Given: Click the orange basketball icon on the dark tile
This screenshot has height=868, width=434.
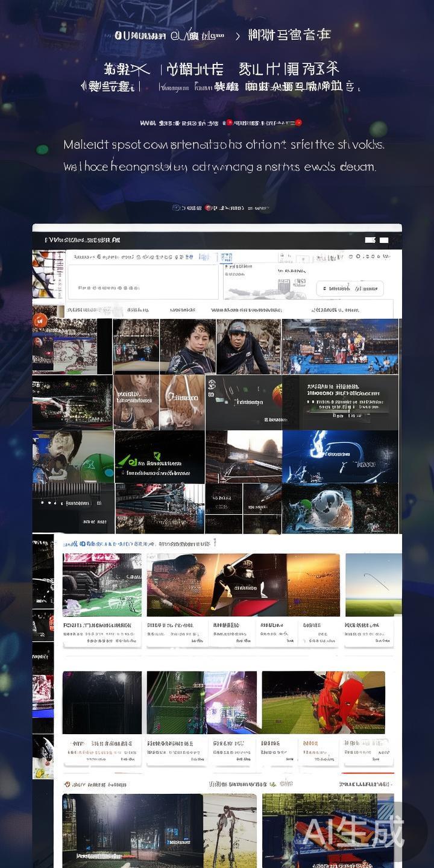Looking at the screenshot, I should 277,395.
